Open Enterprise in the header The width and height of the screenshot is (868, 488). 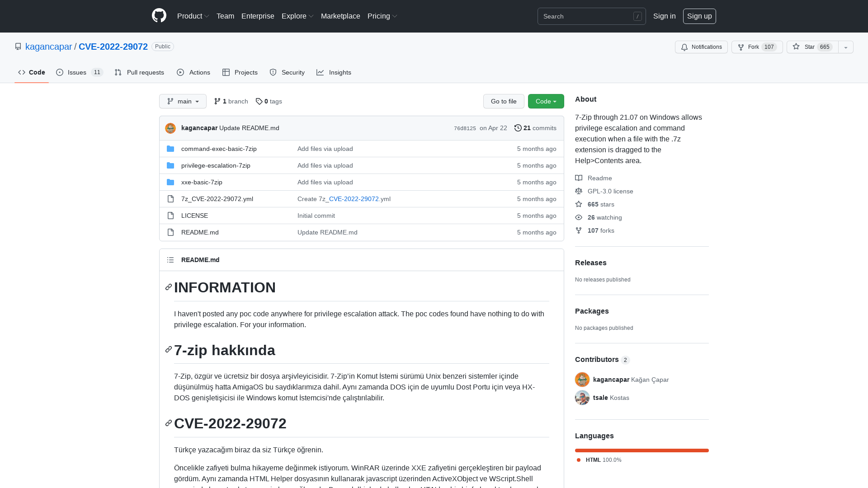pyautogui.click(x=258, y=16)
